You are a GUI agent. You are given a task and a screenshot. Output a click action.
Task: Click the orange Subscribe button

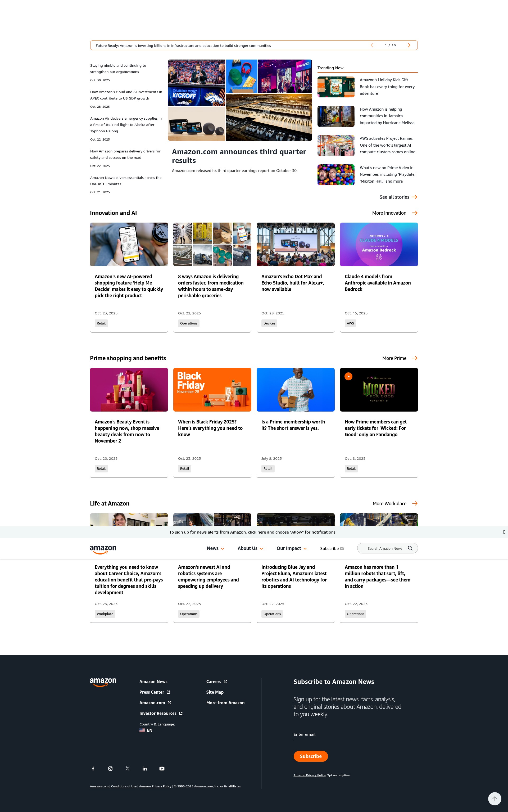(x=311, y=756)
